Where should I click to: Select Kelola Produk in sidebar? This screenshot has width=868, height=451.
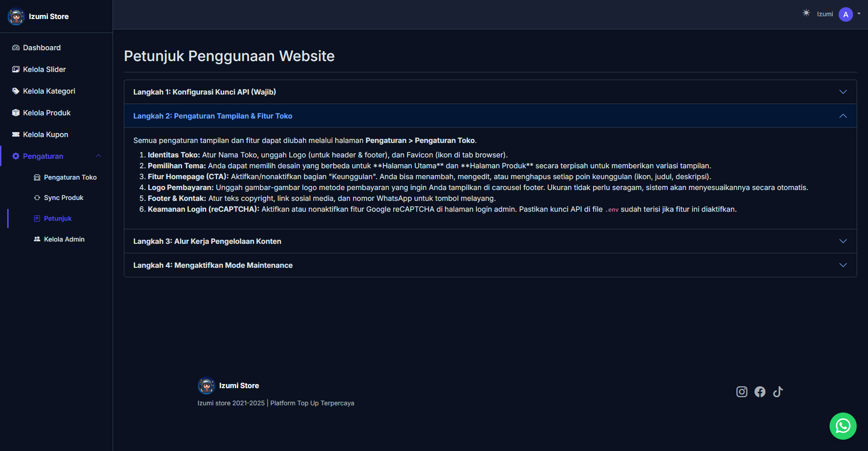47,113
